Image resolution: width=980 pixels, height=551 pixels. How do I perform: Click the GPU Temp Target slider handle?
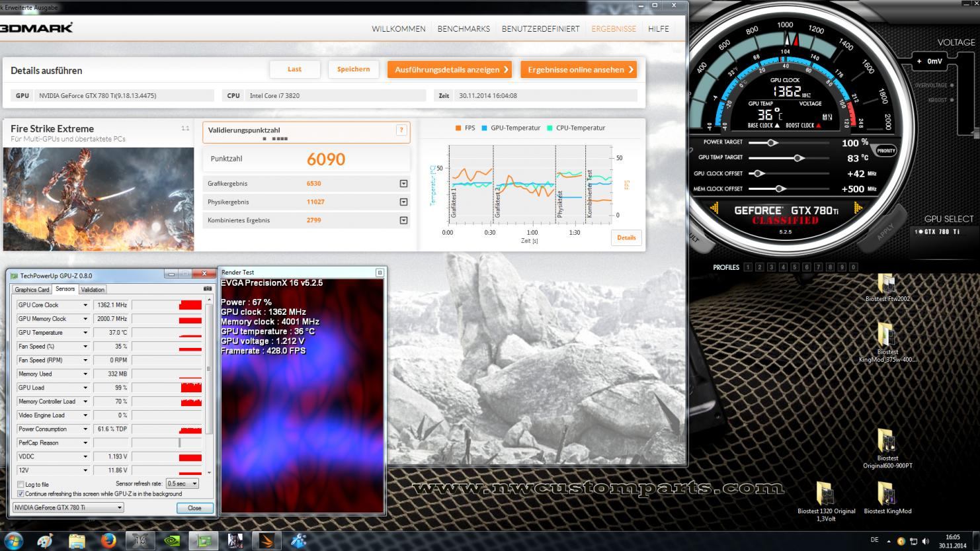(x=798, y=158)
